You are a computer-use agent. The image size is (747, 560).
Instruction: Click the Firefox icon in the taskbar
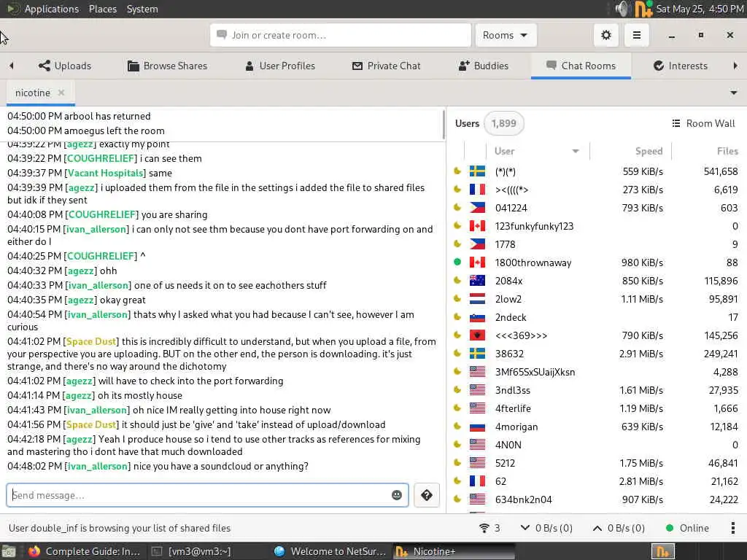(34, 551)
